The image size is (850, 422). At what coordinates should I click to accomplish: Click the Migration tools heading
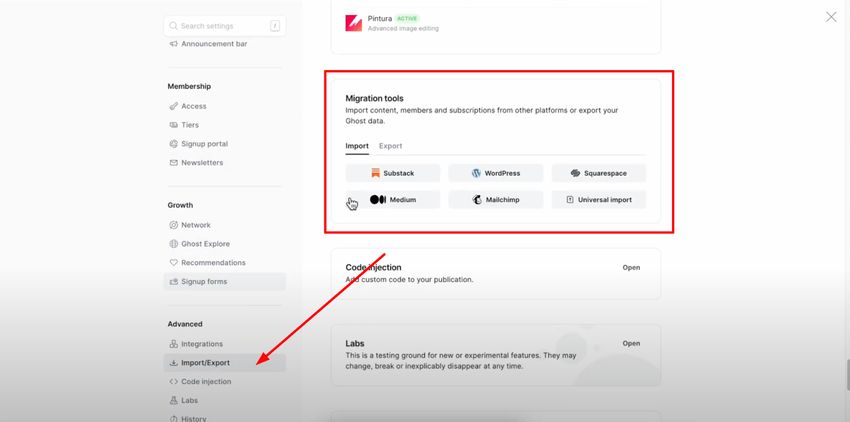[375, 98]
